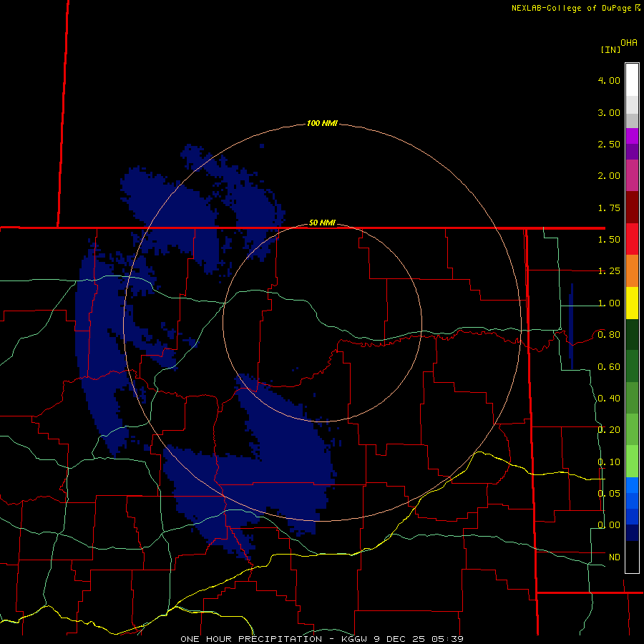Click the 100 NMI range ring label

[322, 123]
